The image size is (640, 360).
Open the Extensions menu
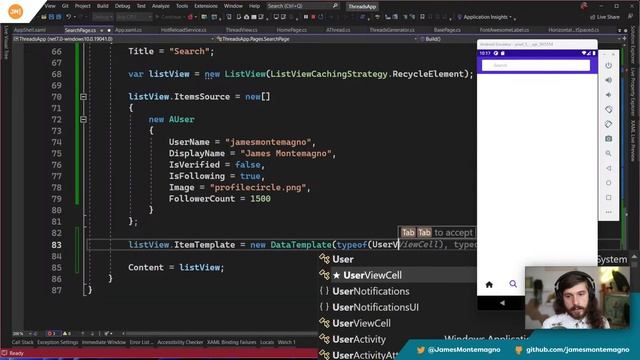pyautogui.click(x=206, y=6)
